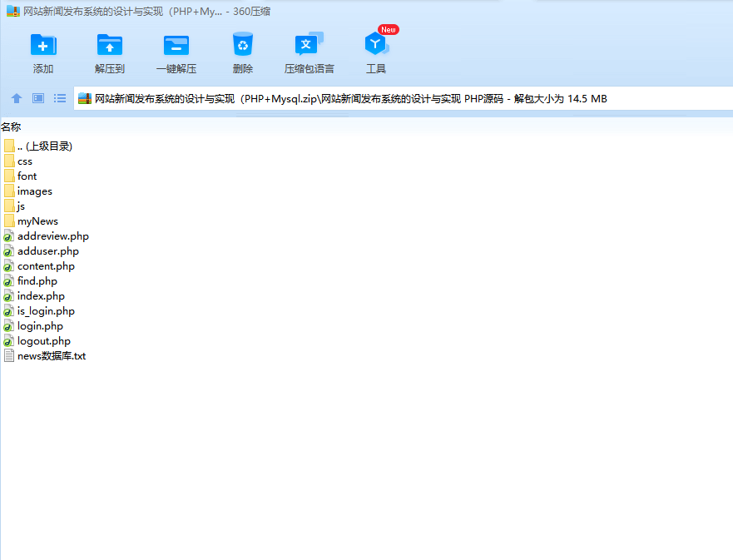Select the js folder icon
Screen dimensions: 733x560
pos(9,206)
